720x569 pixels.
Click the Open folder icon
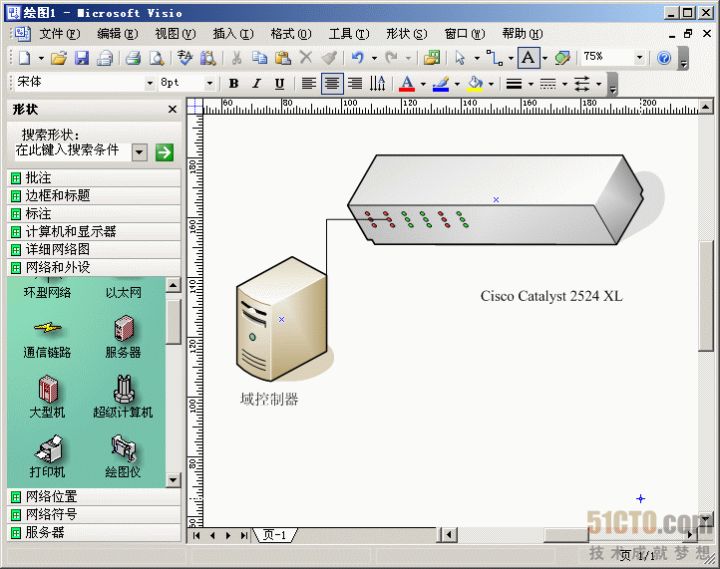pos(59,58)
